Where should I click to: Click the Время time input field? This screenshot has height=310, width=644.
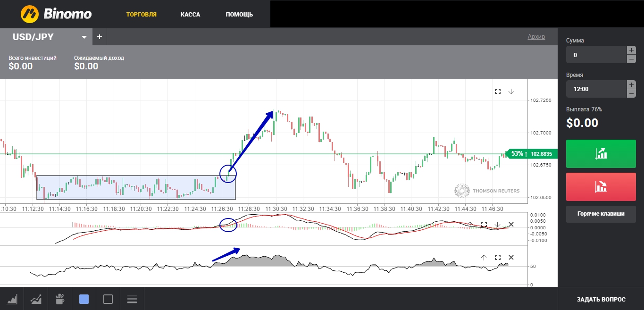(596, 89)
